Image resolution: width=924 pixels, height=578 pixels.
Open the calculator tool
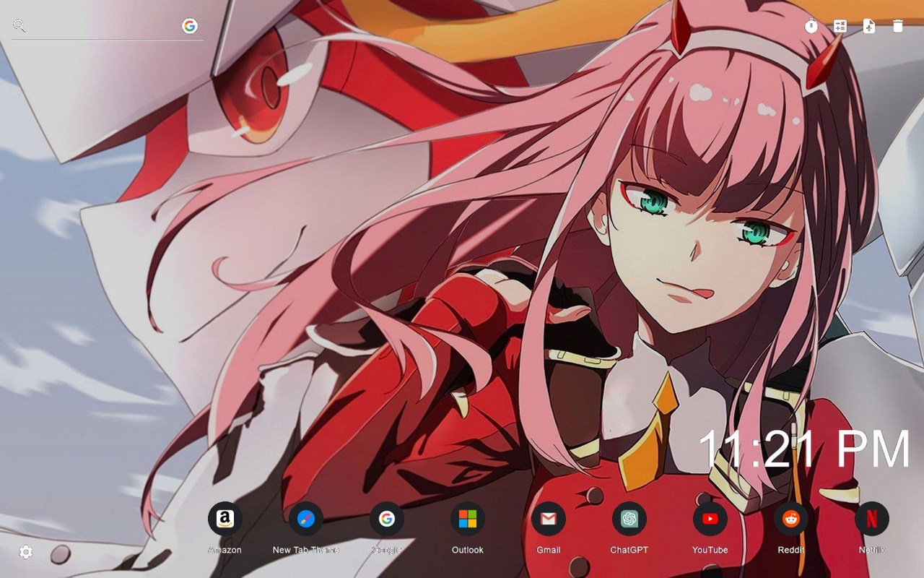[840, 26]
